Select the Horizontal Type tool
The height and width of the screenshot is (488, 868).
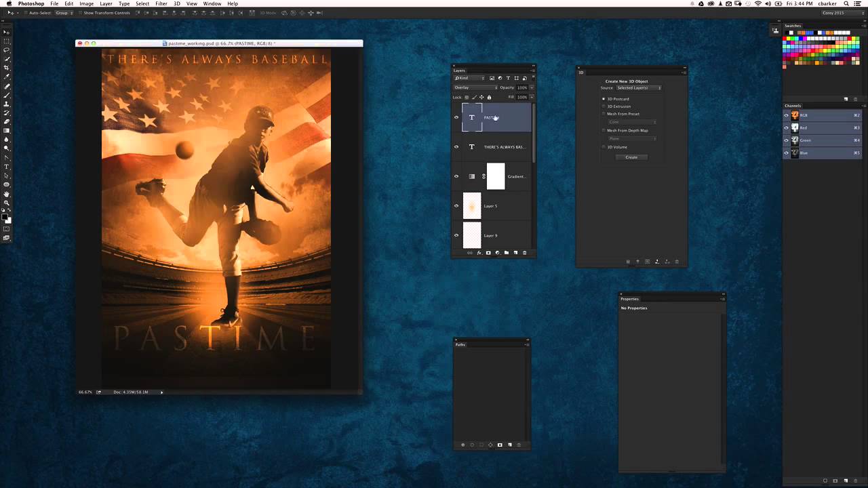pyautogui.click(x=6, y=166)
